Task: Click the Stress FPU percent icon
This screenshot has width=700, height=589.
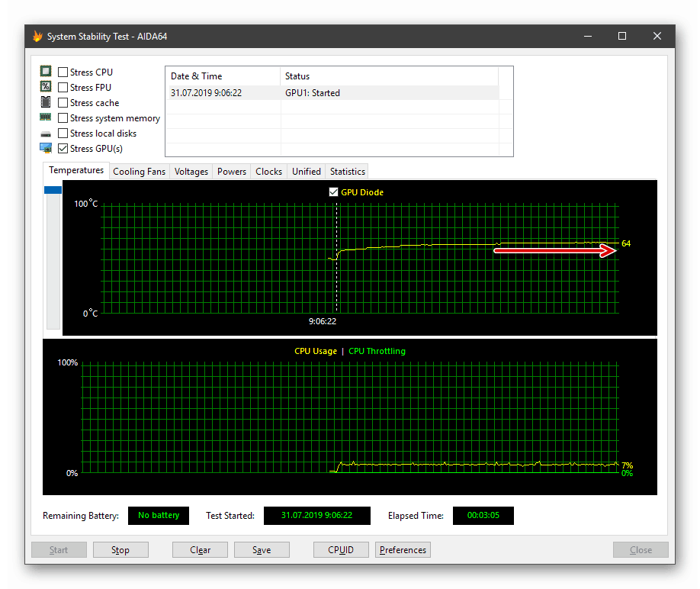Action: coord(46,86)
